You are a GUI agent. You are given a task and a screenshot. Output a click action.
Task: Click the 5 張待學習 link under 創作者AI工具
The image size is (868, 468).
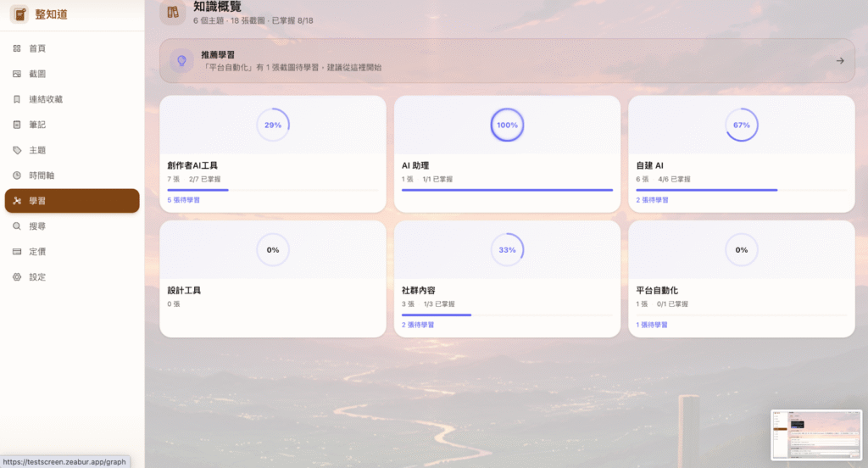click(183, 200)
